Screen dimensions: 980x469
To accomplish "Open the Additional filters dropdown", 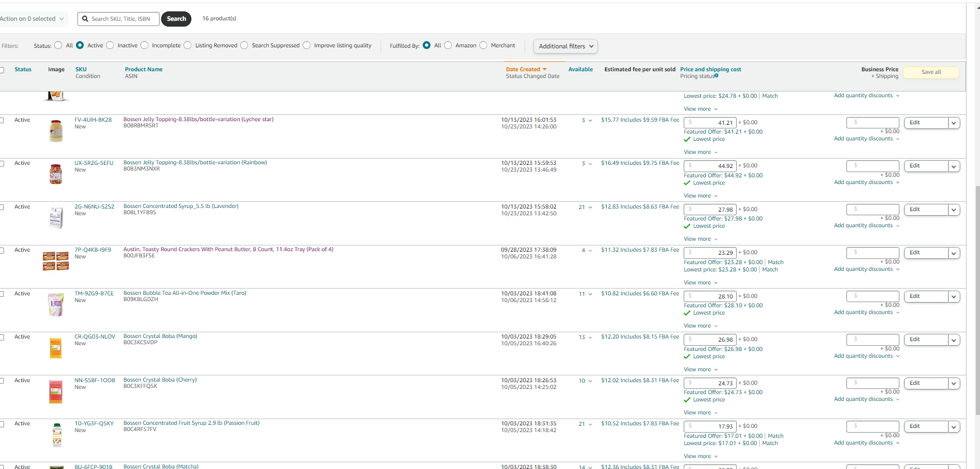I will 566,46.
